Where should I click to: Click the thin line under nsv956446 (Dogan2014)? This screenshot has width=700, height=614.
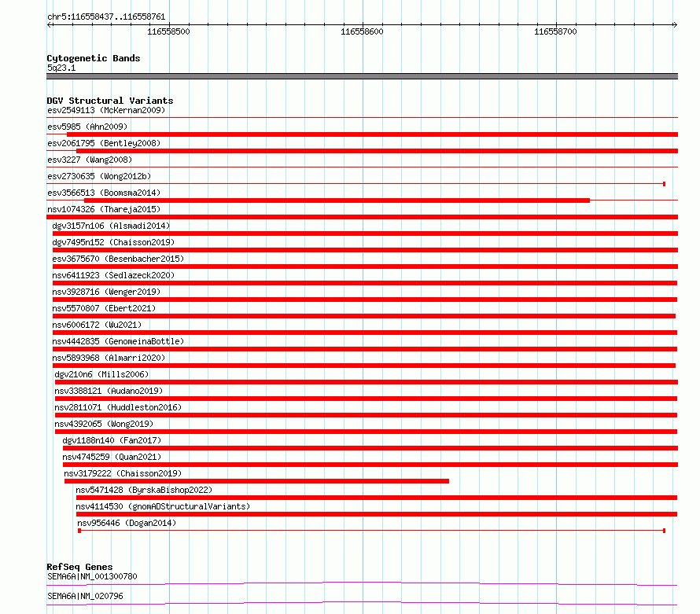372,531
